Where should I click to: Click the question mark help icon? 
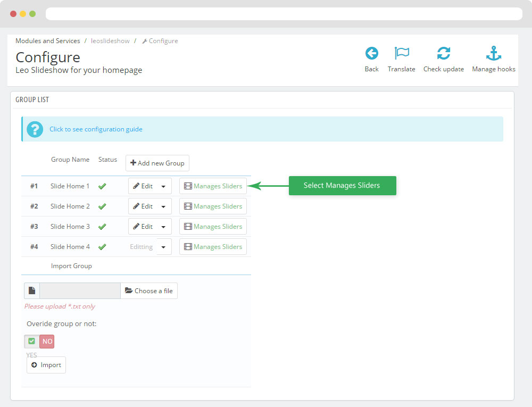pyautogui.click(x=35, y=129)
